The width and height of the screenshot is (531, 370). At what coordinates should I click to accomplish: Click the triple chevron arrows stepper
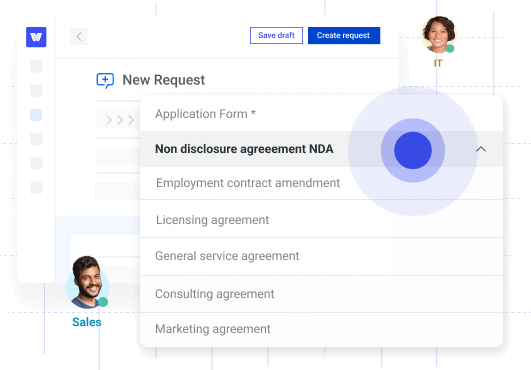(120, 120)
